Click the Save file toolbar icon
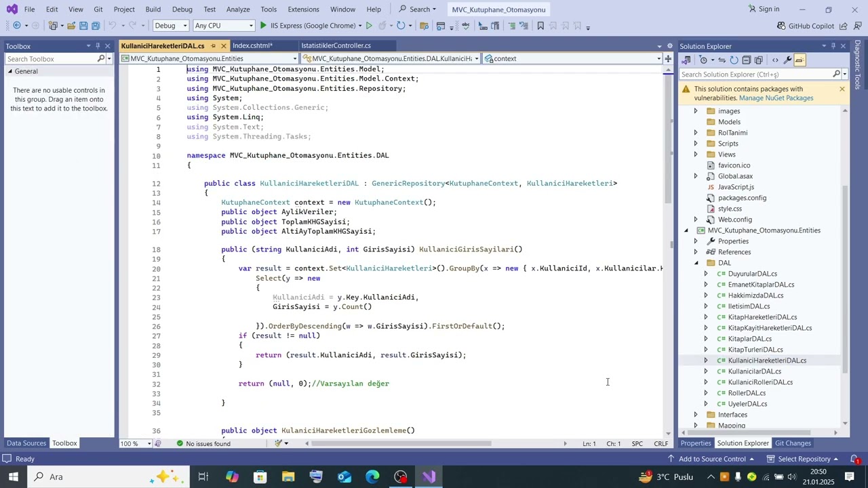This screenshot has width=868, height=488. point(83,26)
